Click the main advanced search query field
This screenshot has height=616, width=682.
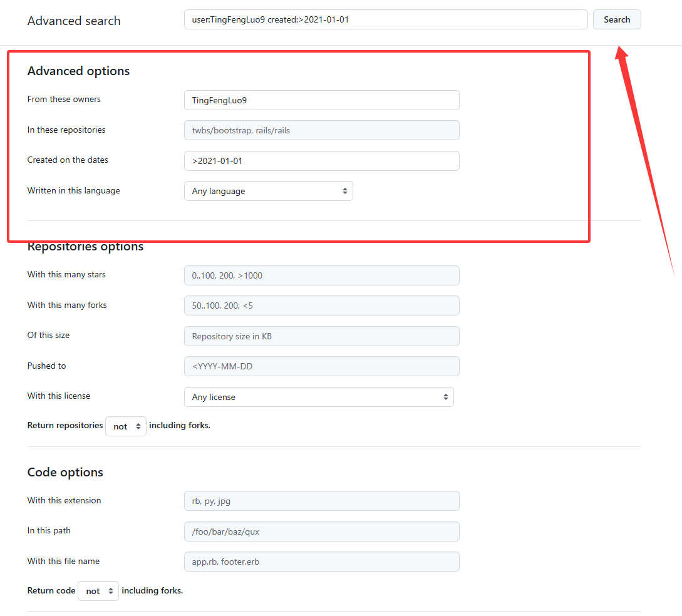385,19
